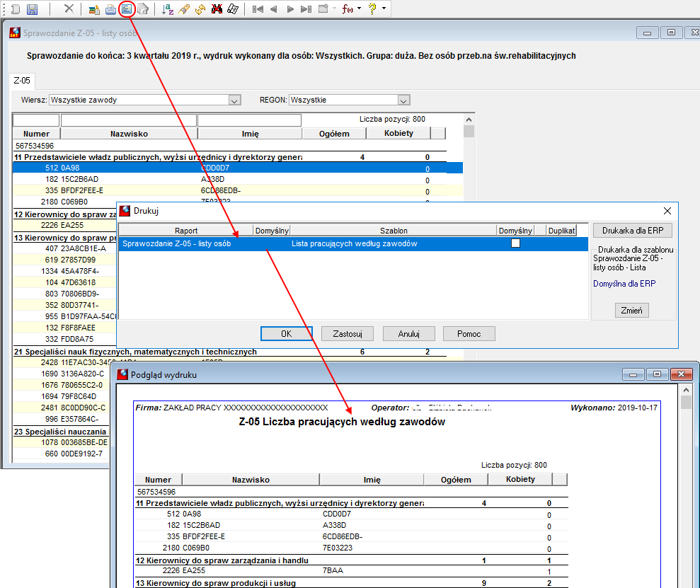The image size is (700, 588).
Task: Click the books and person toolbar icon
Action: [x=94, y=9]
